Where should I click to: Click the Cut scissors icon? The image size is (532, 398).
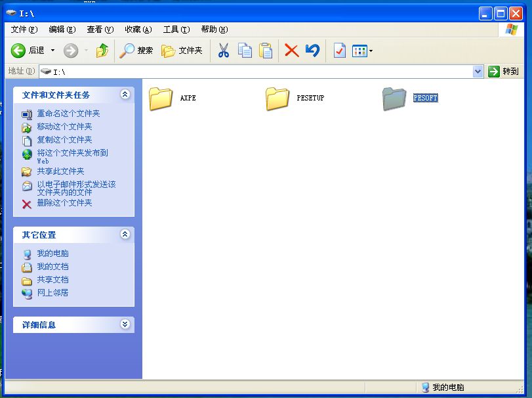click(x=223, y=51)
